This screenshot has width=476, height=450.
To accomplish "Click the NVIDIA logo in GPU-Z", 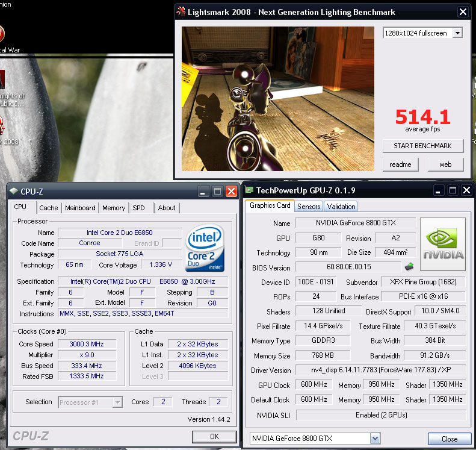I will coord(443,244).
